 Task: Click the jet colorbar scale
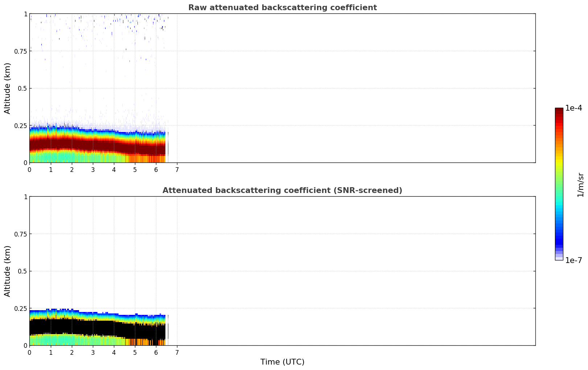559,184
